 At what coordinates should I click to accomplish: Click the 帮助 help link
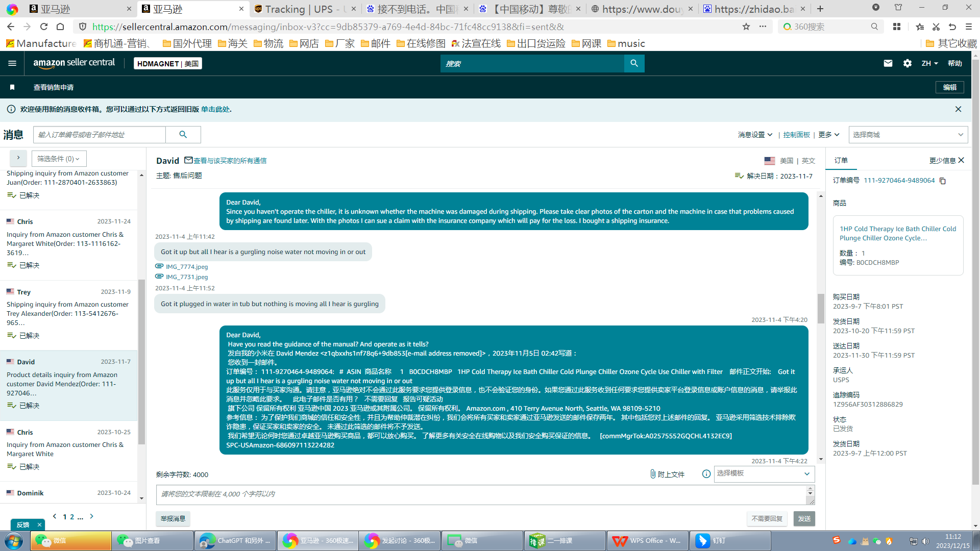tap(955, 63)
